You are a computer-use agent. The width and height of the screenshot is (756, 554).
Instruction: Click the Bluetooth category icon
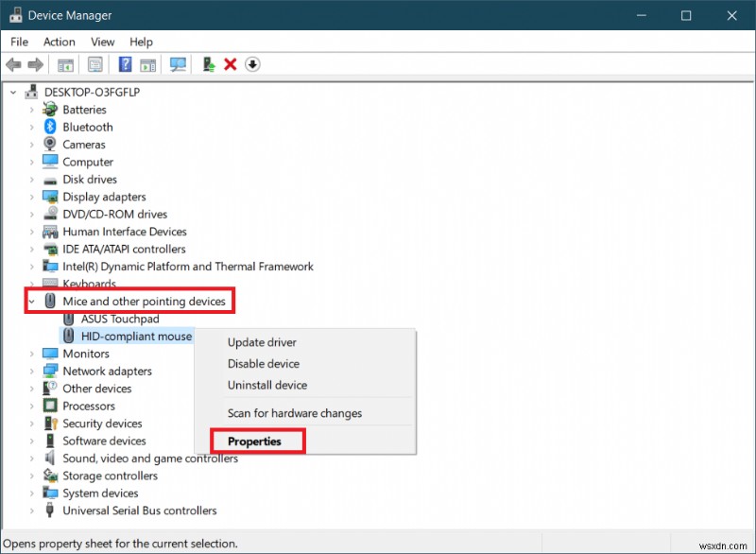pyautogui.click(x=50, y=127)
